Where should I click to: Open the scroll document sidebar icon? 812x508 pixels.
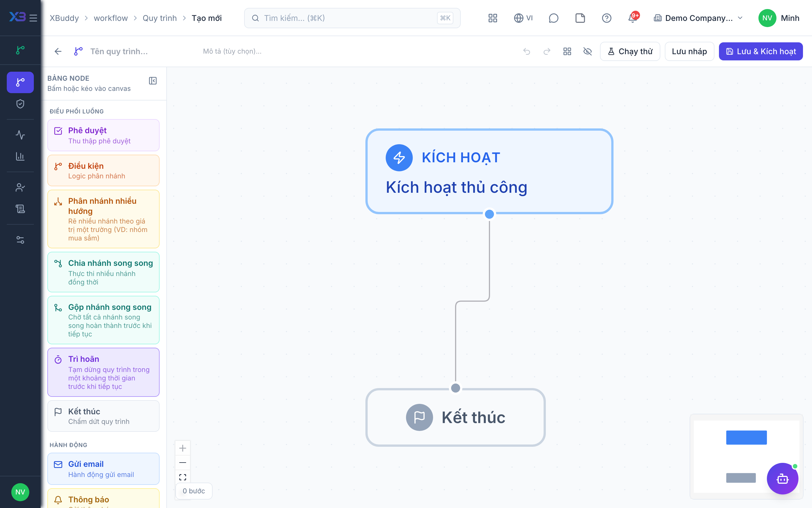pyautogui.click(x=20, y=209)
